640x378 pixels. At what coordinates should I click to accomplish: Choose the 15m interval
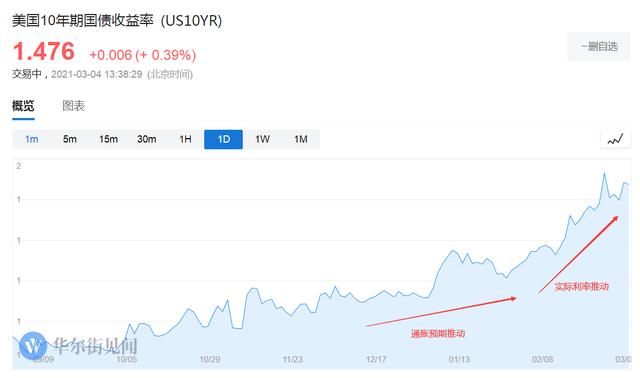tap(108, 139)
